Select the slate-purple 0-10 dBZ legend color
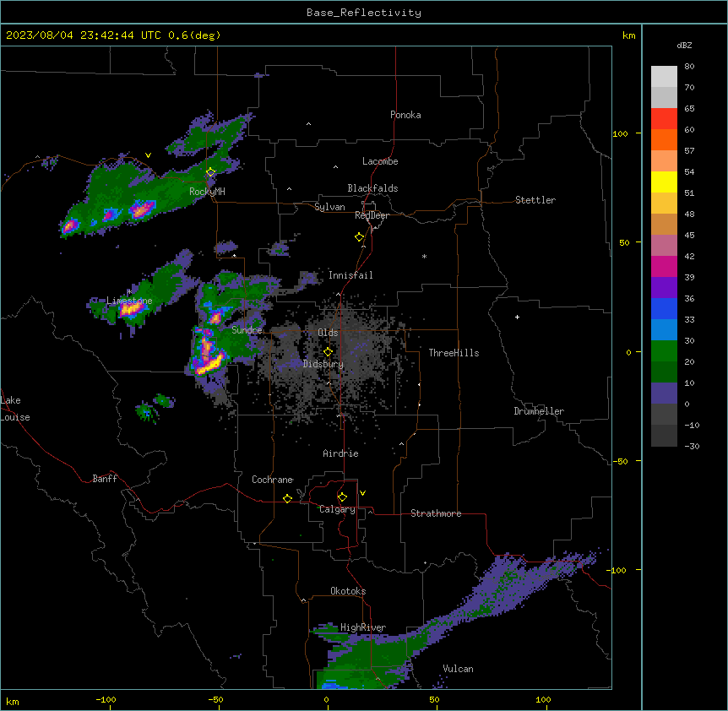The width and height of the screenshot is (728, 711). (x=664, y=393)
